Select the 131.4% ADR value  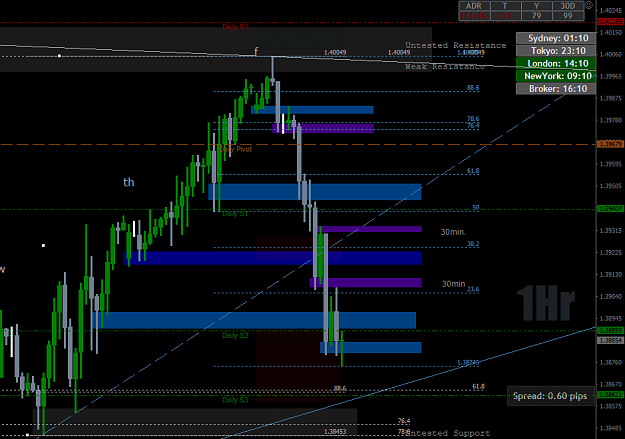pyautogui.click(x=474, y=16)
